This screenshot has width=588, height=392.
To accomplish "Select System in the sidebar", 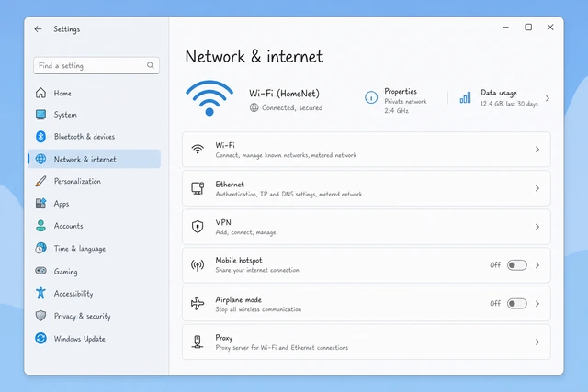I will pyautogui.click(x=94, y=115).
